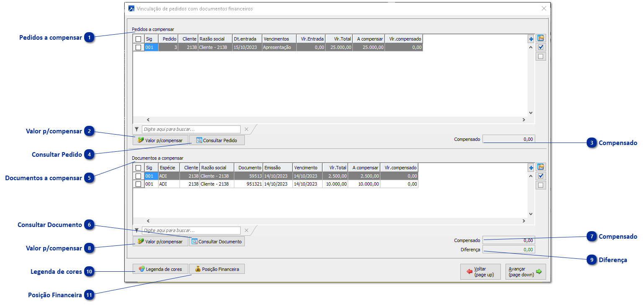Click the Vencimento header in Documentos grid
This screenshot has height=306, width=644.
pos(308,168)
